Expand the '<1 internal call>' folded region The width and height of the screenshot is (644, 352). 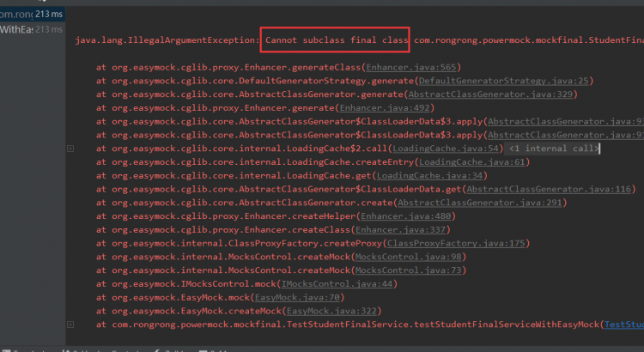555,149
